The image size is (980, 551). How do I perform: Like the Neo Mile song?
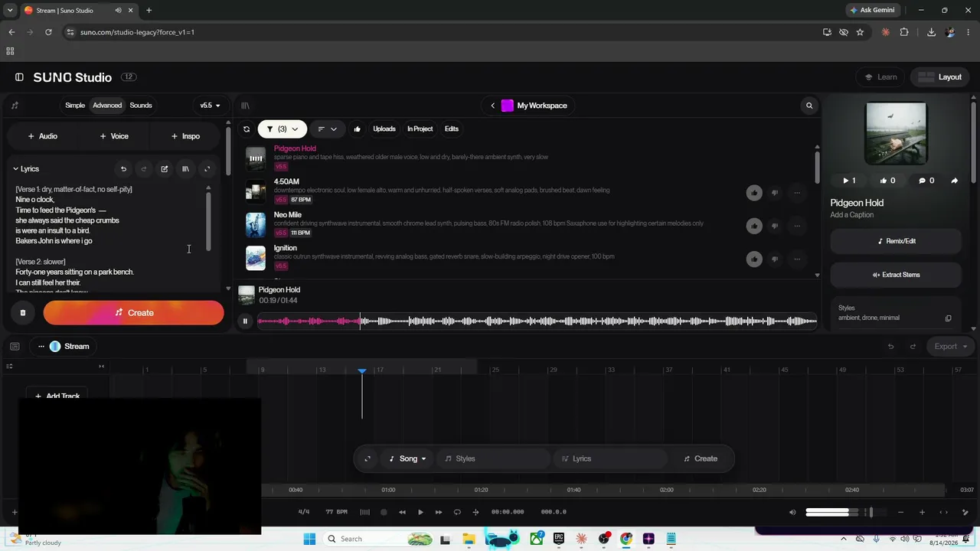coord(754,226)
